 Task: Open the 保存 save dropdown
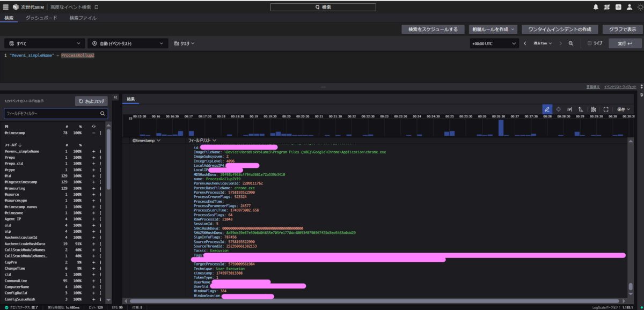tap(624, 109)
